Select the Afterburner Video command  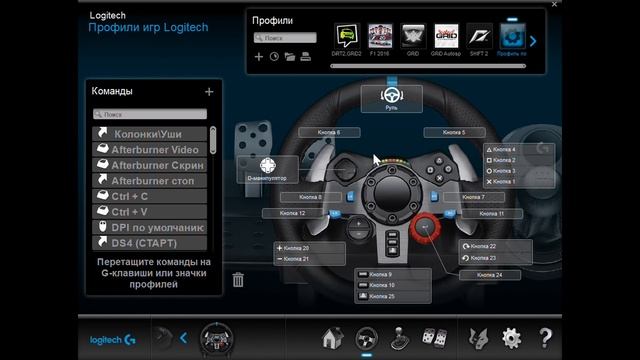(150, 149)
